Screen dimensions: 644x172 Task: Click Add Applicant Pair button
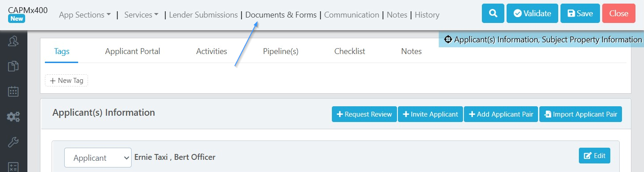[501, 114]
